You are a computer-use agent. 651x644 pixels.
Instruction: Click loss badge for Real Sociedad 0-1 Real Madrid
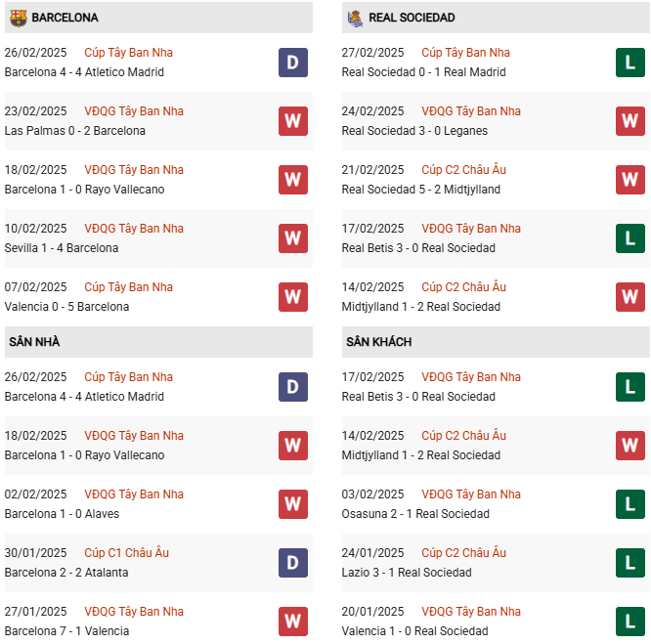pyautogui.click(x=630, y=63)
